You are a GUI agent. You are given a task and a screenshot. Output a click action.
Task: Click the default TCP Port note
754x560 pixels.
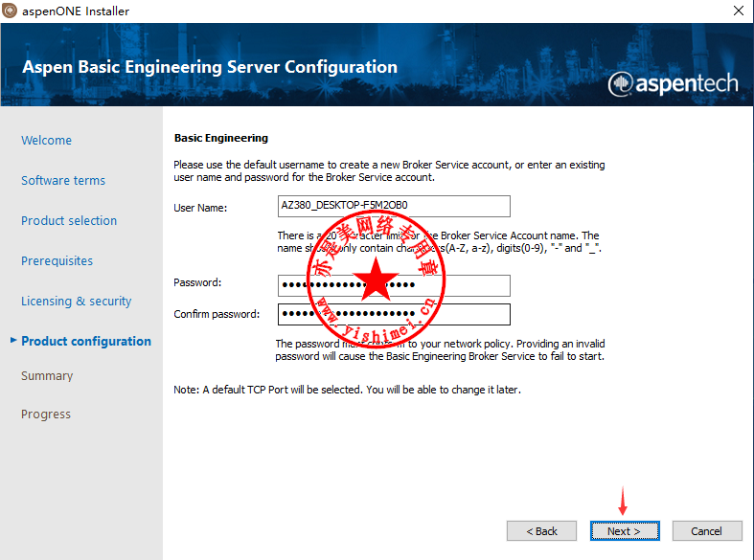347,390
